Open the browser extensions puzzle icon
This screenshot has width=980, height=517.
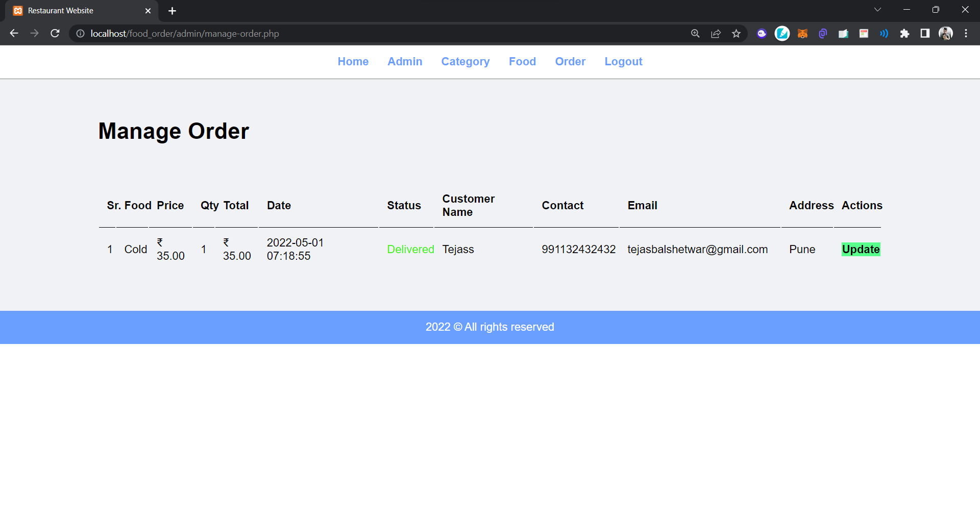(905, 34)
